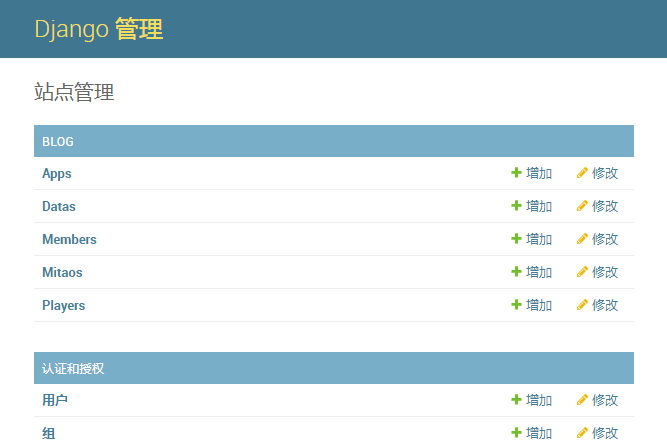Click the pencil icon in the Players row
Image resolution: width=667 pixels, height=444 pixels.
(x=582, y=305)
